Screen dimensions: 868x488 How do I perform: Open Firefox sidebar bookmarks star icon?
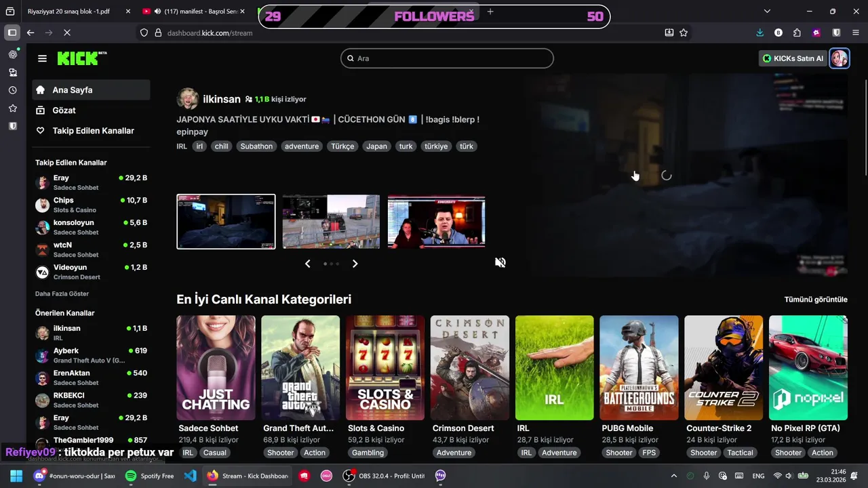(12, 108)
